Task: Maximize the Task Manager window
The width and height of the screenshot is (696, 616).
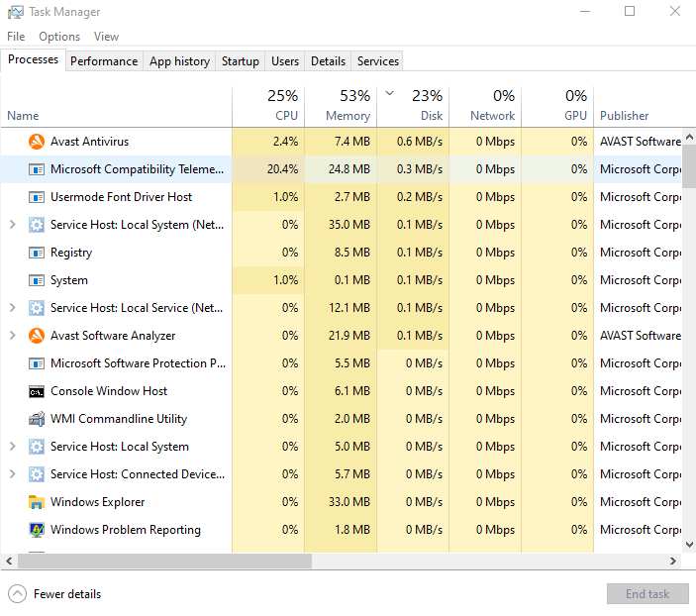Action: click(x=630, y=11)
